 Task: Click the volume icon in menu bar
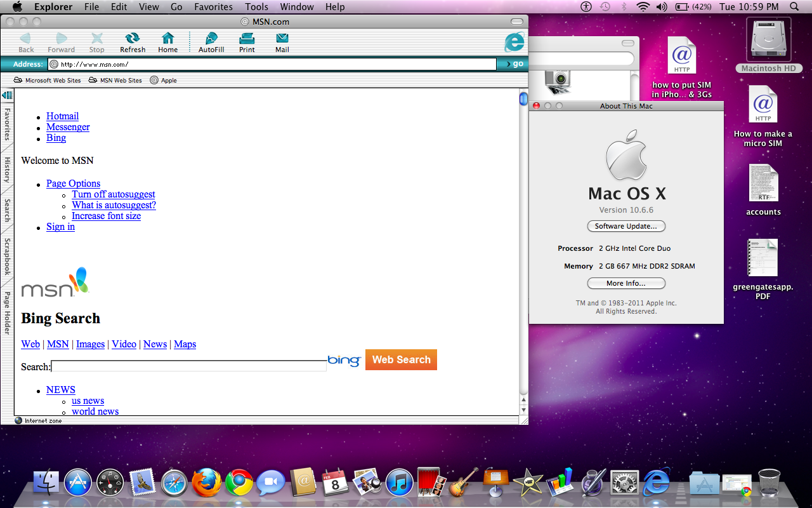point(662,7)
